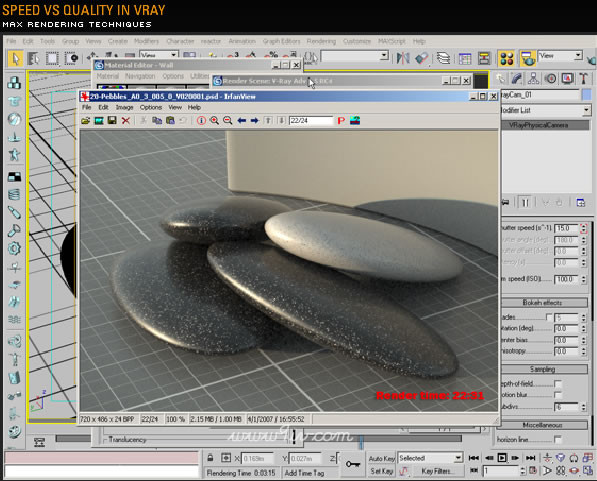Viewport: 597px width, 481px height.
Task: Open the IrfanView Image menu
Action: click(125, 107)
